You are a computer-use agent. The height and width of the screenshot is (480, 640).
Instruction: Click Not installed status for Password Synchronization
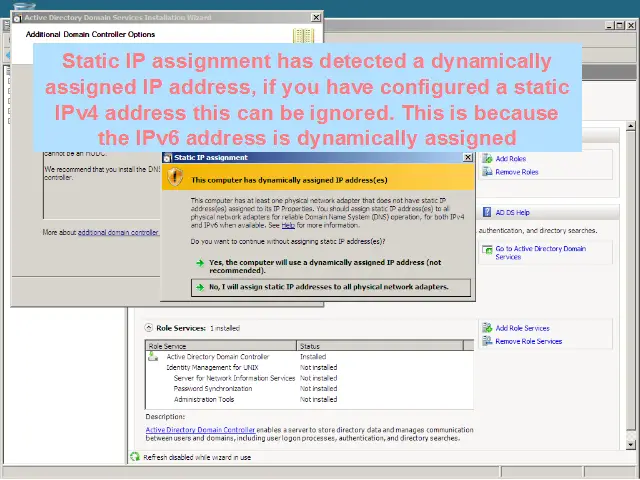[318, 389]
